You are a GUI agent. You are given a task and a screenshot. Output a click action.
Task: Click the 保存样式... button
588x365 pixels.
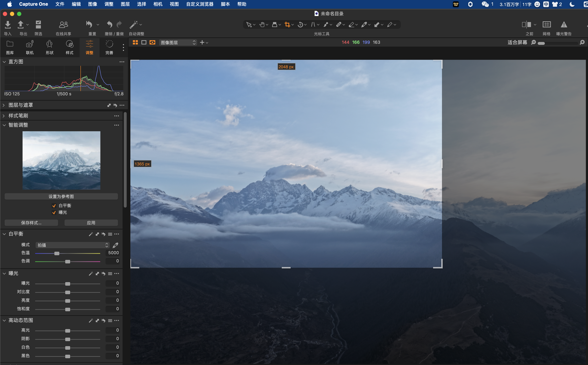pyautogui.click(x=31, y=223)
